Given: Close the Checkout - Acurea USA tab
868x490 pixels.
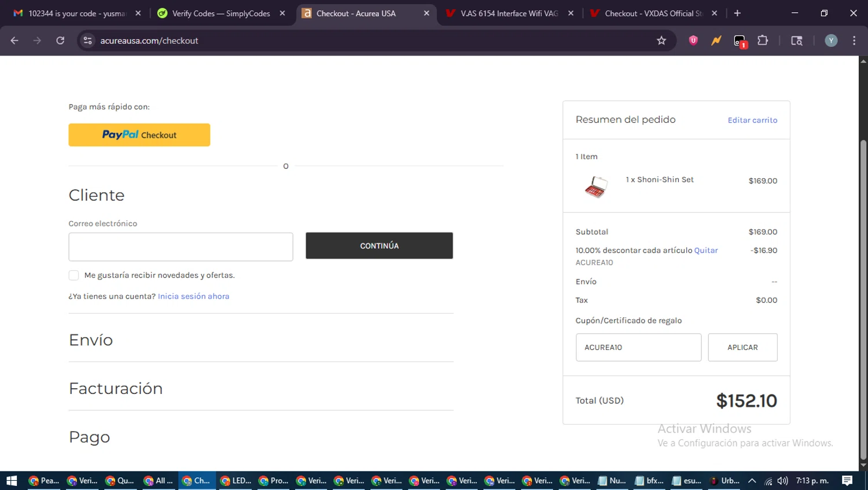Looking at the screenshot, I should coord(426,13).
